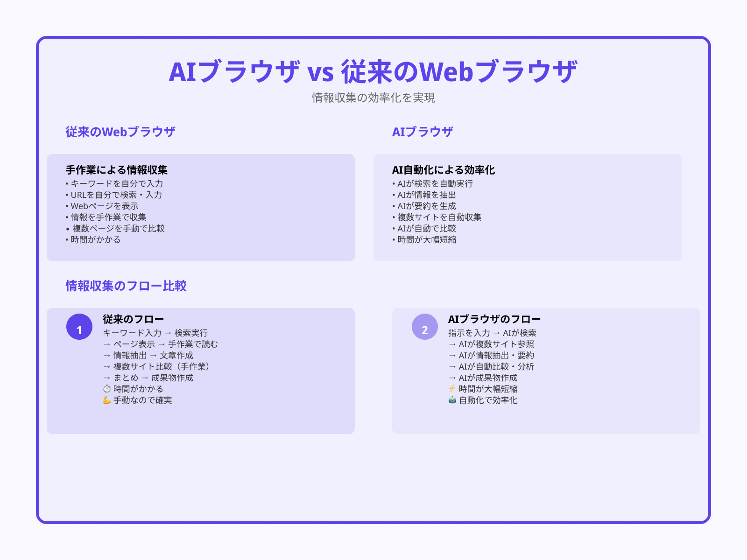Open the AI自動化による効率化 card
Image resolution: width=747 pixels, height=560 pixels.
coord(528,207)
